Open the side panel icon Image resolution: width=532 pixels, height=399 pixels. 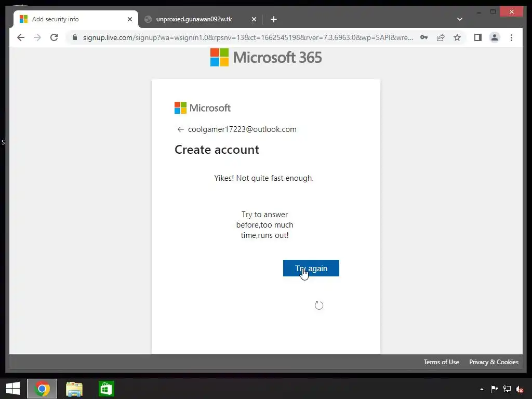pyautogui.click(x=478, y=37)
